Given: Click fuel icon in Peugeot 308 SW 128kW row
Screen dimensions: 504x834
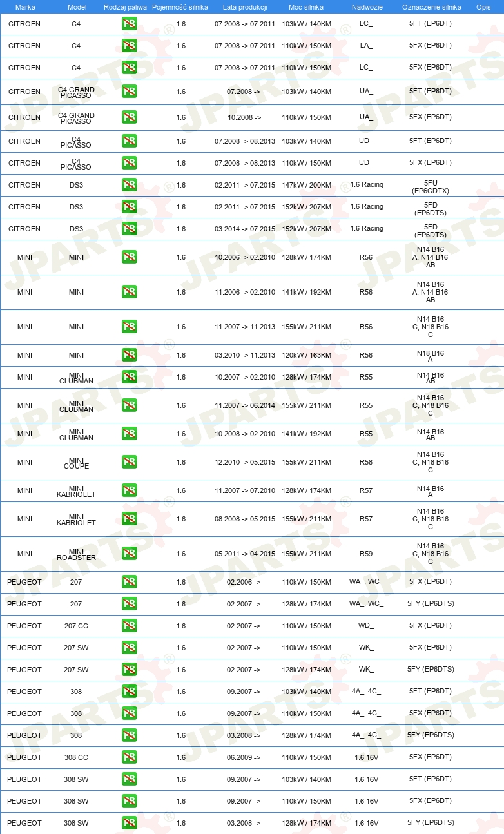Looking at the screenshot, I should click(x=129, y=822).
